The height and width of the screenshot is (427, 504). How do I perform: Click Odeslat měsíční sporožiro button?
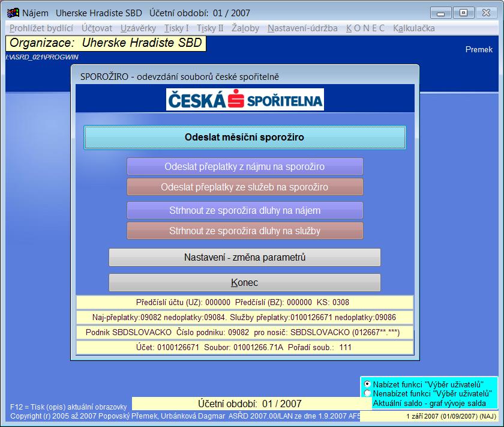click(245, 138)
